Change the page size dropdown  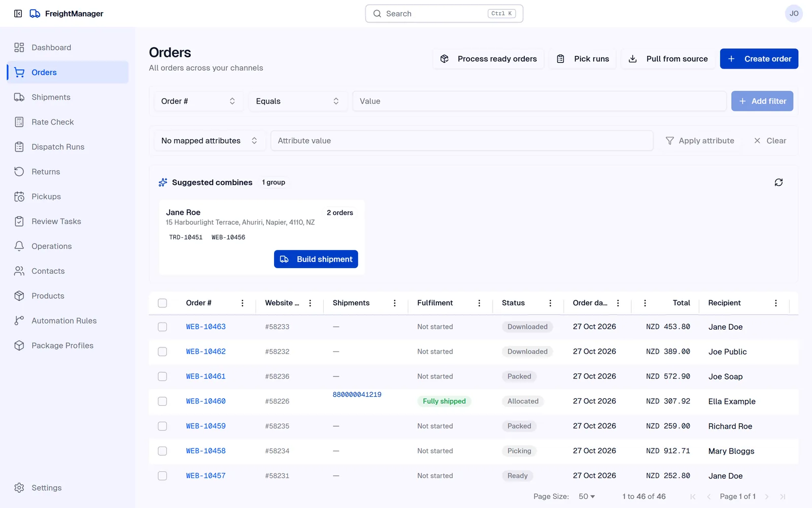click(x=587, y=497)
